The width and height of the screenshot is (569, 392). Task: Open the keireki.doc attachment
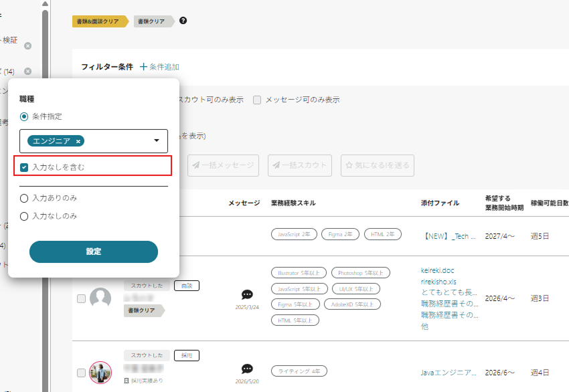(x=437, y=270)
